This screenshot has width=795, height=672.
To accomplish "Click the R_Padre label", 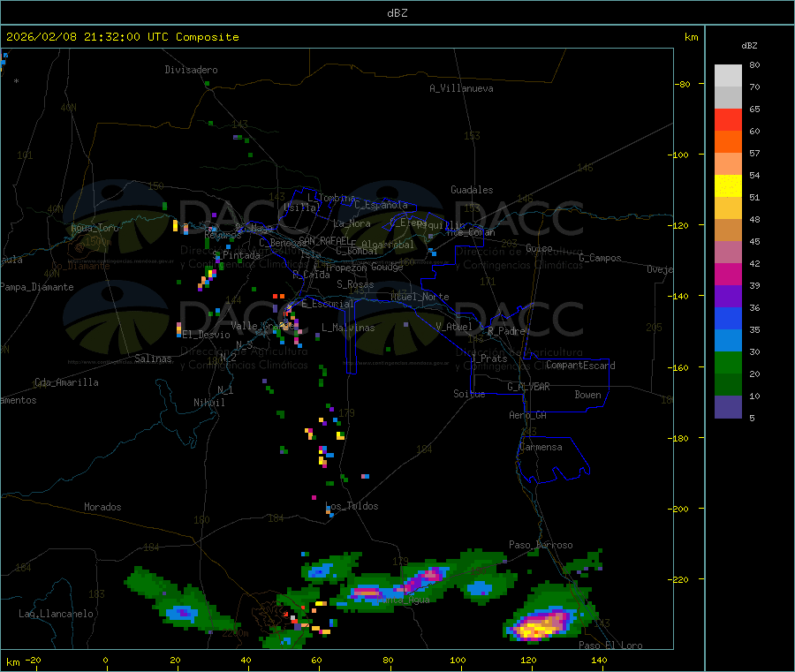I will coord(506,331).
